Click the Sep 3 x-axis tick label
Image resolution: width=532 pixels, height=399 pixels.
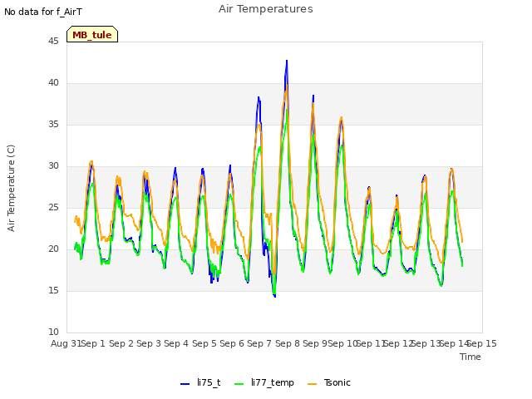[149, 343]
